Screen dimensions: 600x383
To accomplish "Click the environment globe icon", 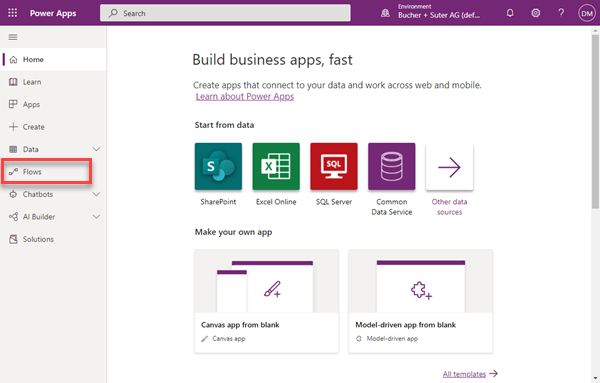I will point(385,13).
